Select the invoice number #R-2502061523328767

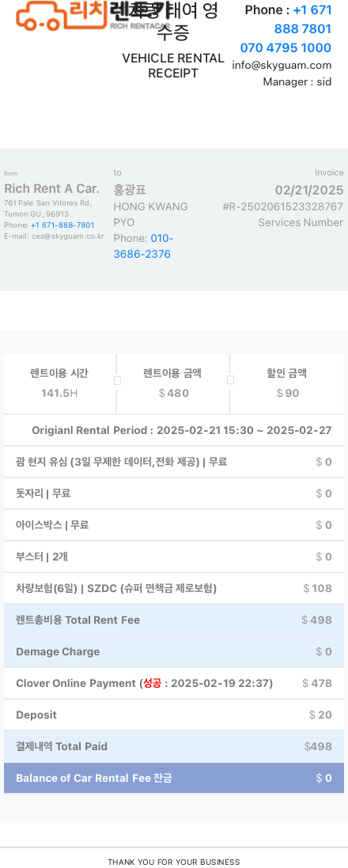click(282, 206)
